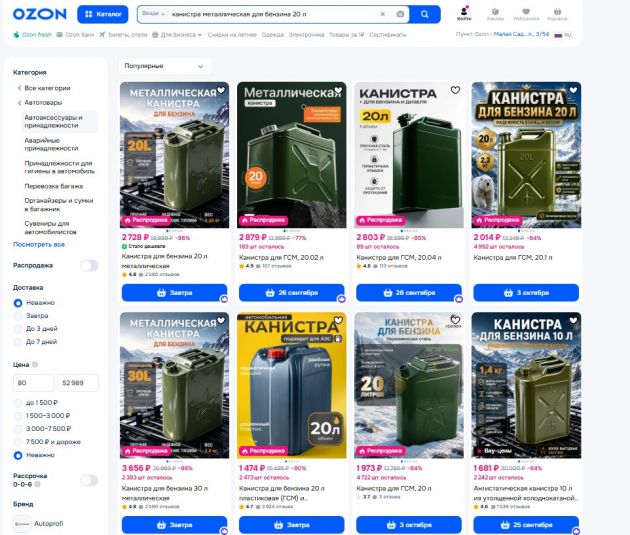Viewport: 630px width, 535px height.
Task: Click the Посмотреть все categories link
Action: point(39,244)
